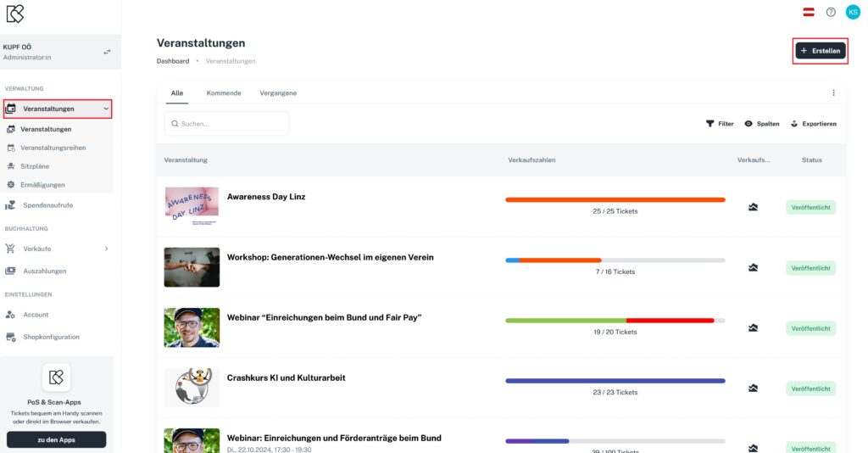
Task: Click the Veranstaltung column header
Action: tap(186, 160)
